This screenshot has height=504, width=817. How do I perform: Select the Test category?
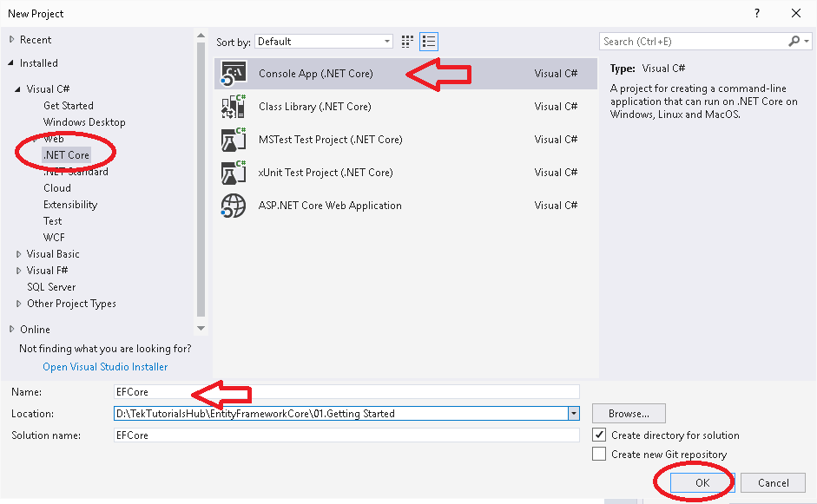click(53, 221)
